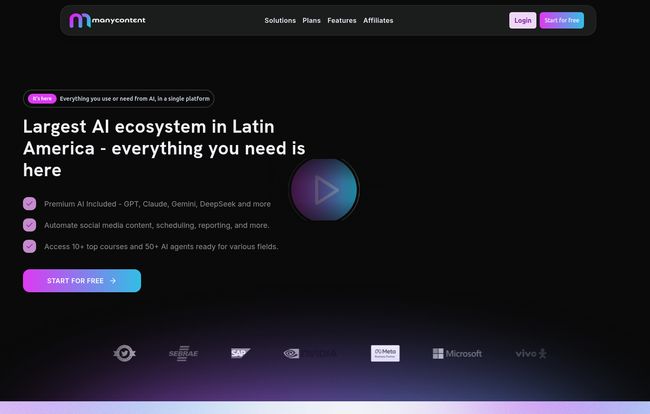Go to the Plans page
650x414 pixels.
(312, 20)
